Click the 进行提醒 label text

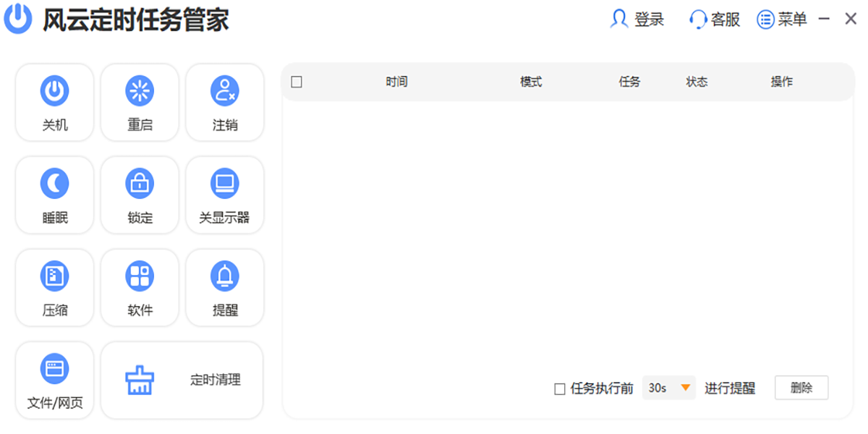click(x=730, y=388)
